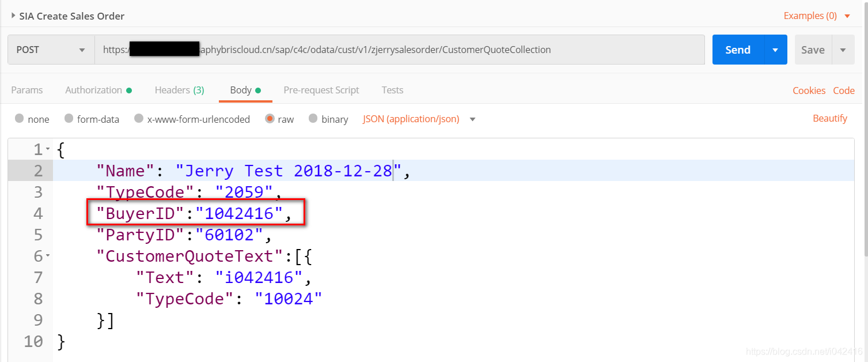This screenshot has width=868, height=362.
Task: Click the Save button
Action: [813, 50]
